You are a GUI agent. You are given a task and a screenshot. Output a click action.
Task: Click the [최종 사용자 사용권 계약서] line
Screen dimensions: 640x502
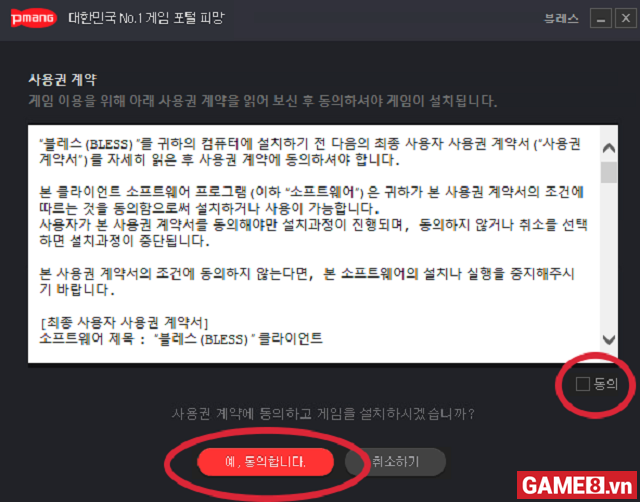click(124, 323)
